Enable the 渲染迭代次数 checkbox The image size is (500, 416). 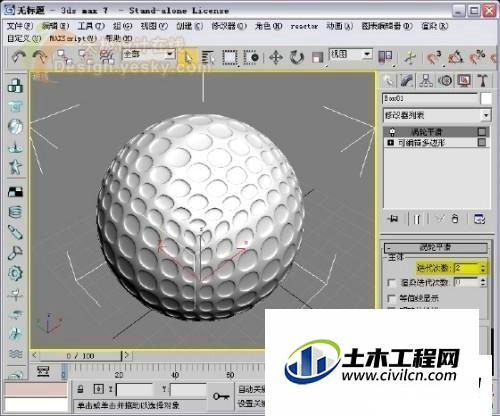click(x=392, y=283)
